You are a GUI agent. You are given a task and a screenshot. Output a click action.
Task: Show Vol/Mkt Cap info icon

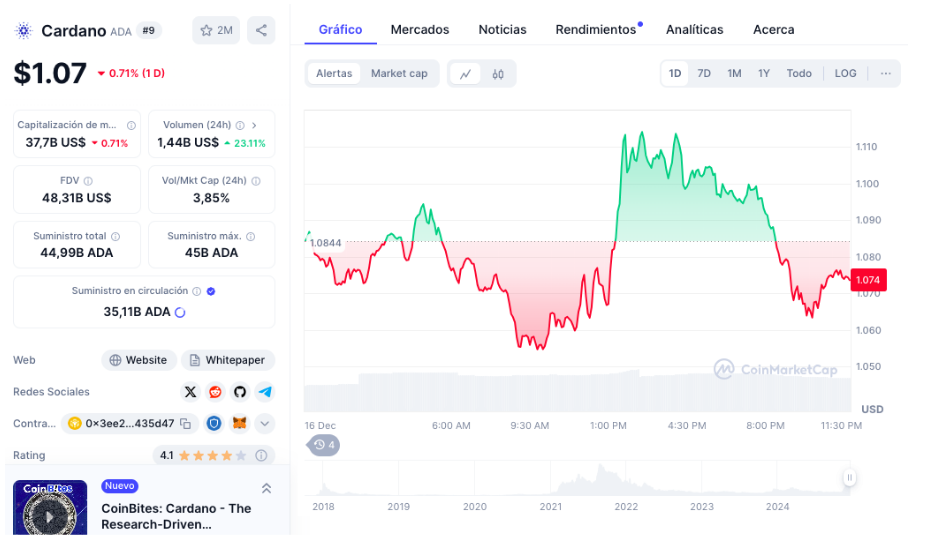point(256,181)
